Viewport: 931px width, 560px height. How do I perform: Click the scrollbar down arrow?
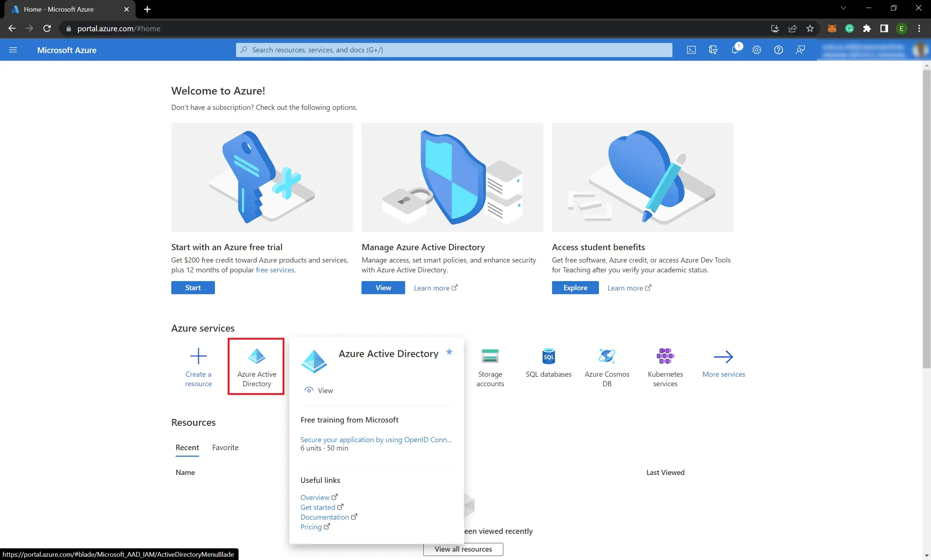tap(927, 556)
